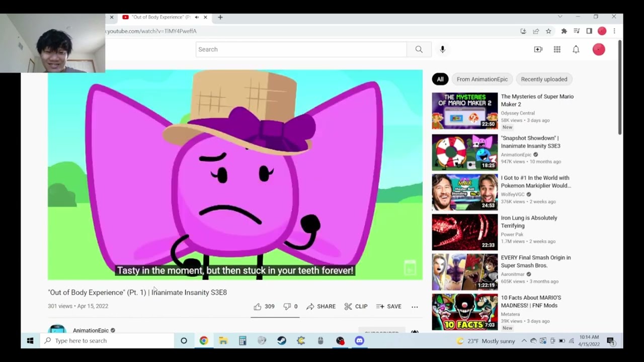Open the Windows Action Center
The height and width of the screenshot is (362, 644).
tap(610, 341)
